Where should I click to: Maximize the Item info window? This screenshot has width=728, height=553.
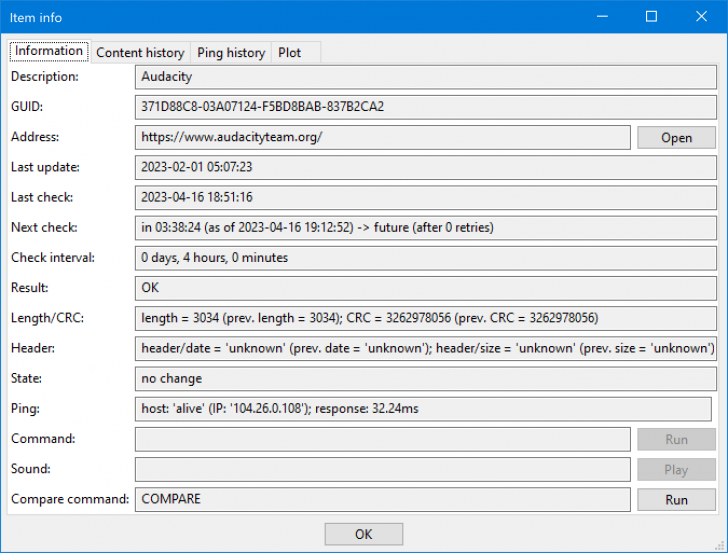[x=651, y=17]
